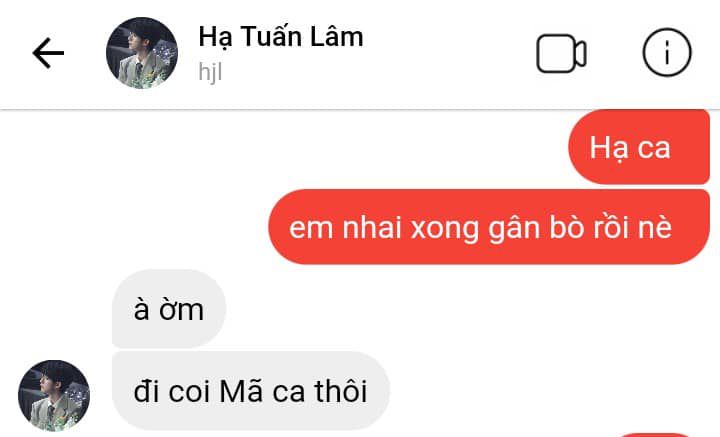Select the sent message 'Hạ ca'

(x=639, y=147)
